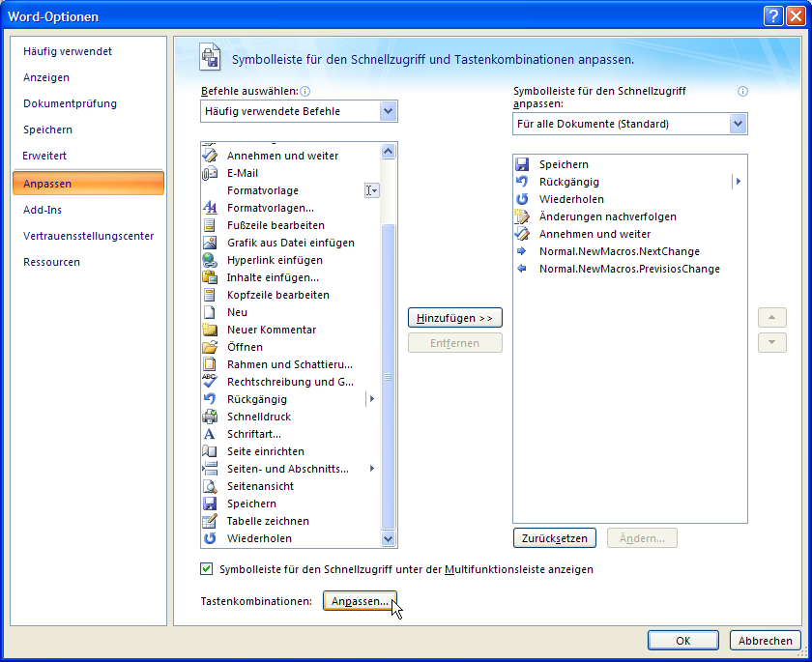Expand Seiten- und Abschnittsumbruch submenu arrow
The image size is (812, 662).
372,469
